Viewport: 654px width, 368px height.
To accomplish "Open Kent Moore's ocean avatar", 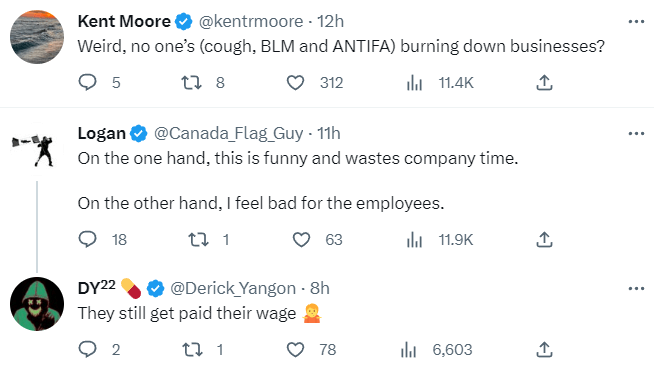I will (x=37, y=37).
